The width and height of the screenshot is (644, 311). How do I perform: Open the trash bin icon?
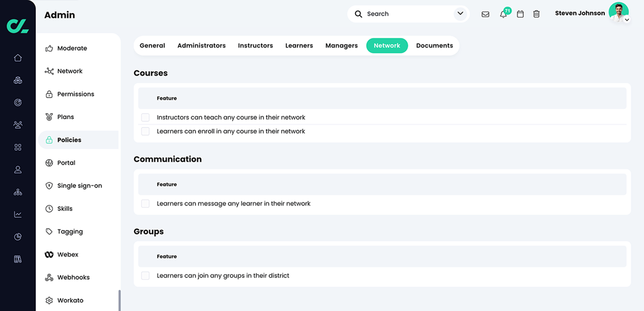537,14
